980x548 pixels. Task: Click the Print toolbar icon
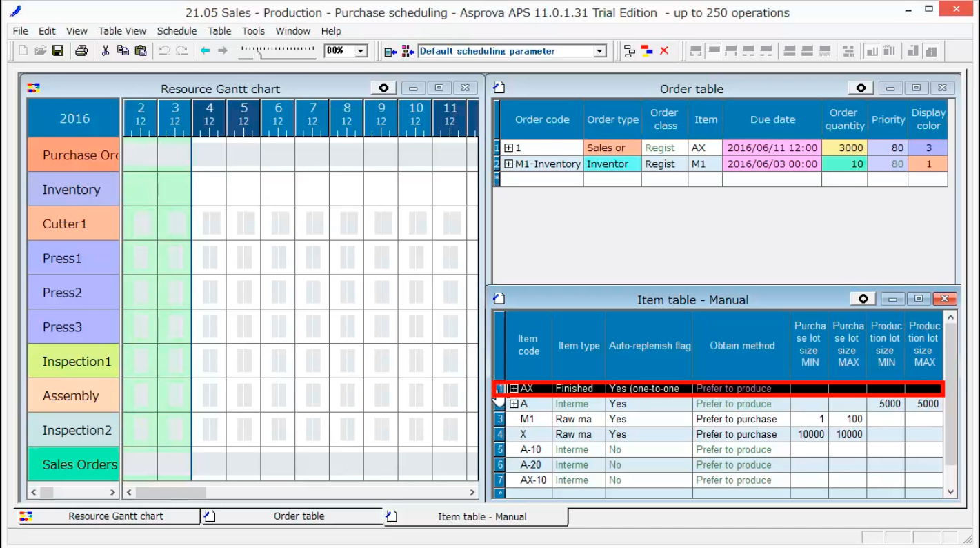tap(81, 51)
